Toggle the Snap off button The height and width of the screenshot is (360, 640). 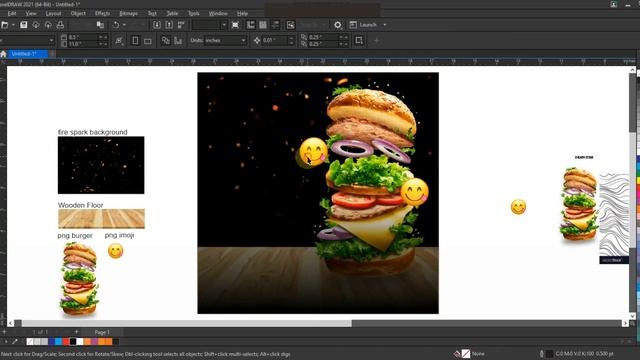(290, 25)
